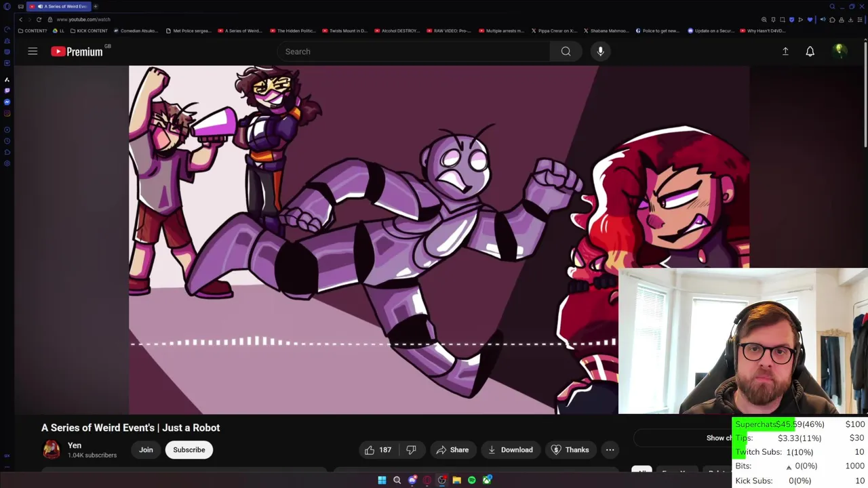Open browser search tabs icon
The image size is (868, 488).
(x=832, y=6)
